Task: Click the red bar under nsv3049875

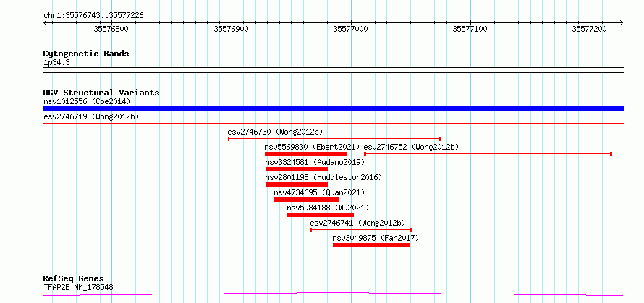Action: pyautogui.click(x=372, y=245)
